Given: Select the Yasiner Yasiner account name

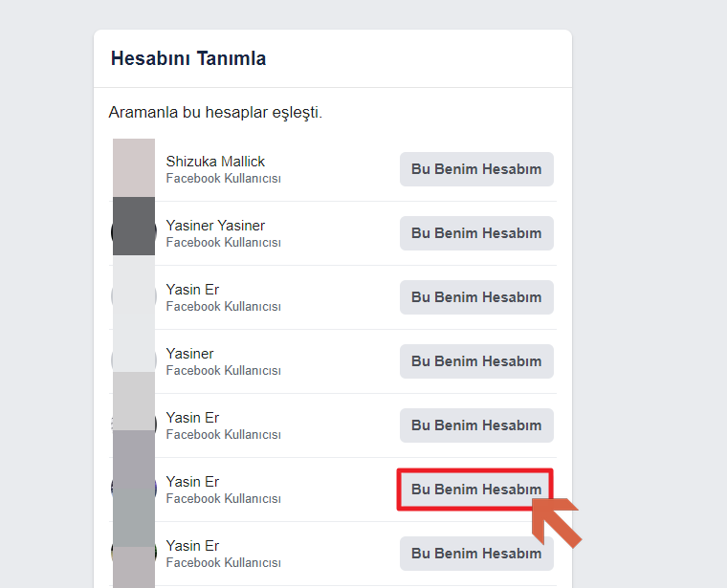Looking at the screenshot, I should pyautogui.click(x=215, y=226).
